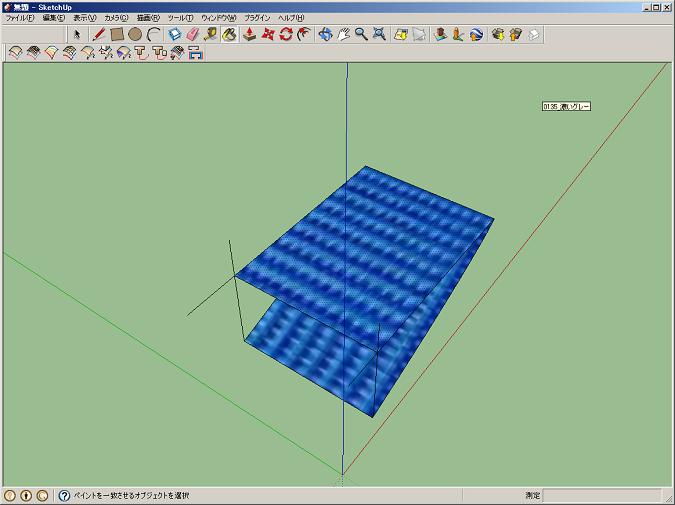Click the Zoom Extents tool

pos(379,34)
